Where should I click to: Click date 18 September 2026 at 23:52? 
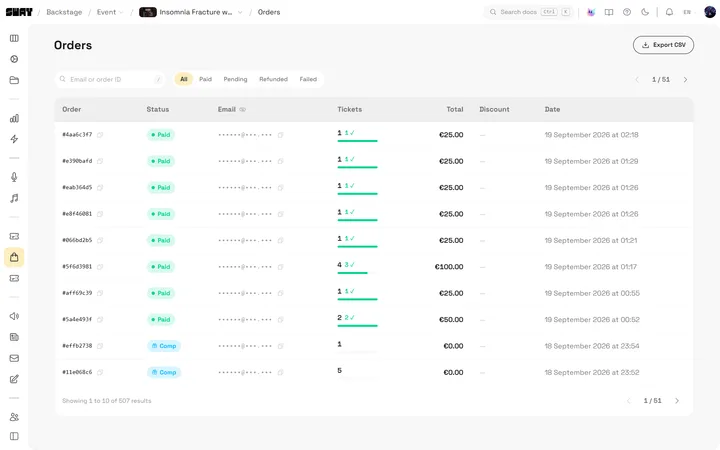tap(592, 372)
